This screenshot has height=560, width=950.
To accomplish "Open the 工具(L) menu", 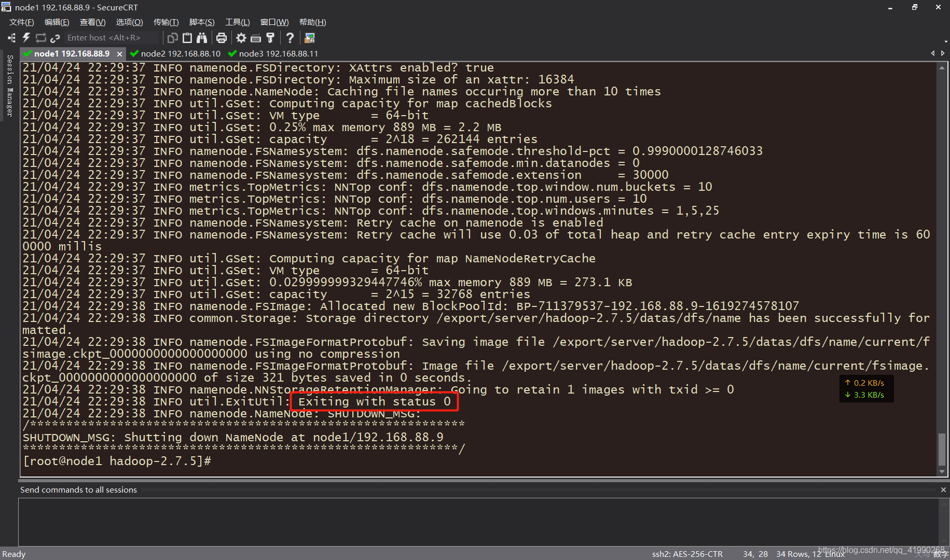I will [238, 22].
